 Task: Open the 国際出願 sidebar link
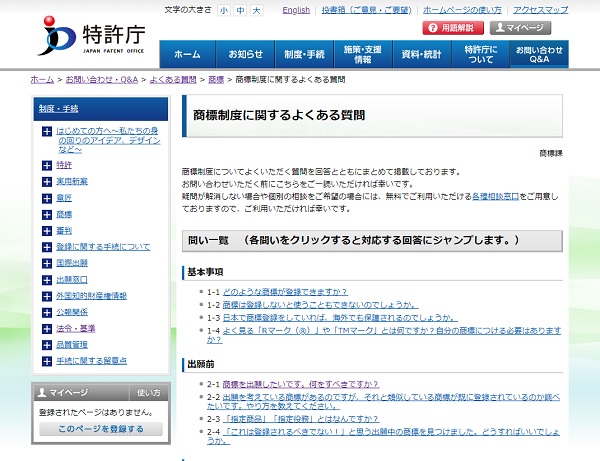[72, 263]
